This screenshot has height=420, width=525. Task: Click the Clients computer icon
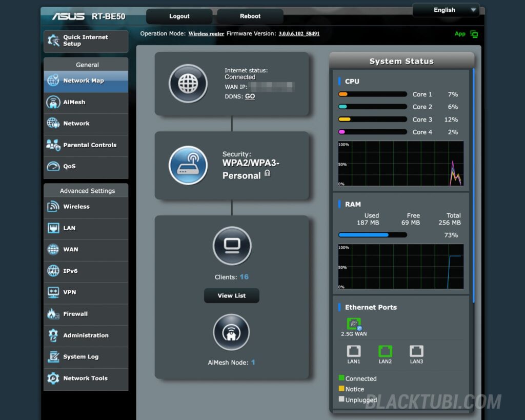coord(232,246)
